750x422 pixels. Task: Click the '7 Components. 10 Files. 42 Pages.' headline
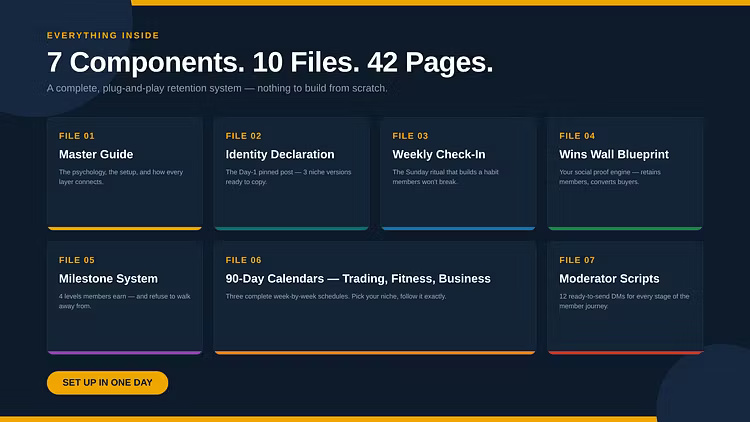(270, 62)
